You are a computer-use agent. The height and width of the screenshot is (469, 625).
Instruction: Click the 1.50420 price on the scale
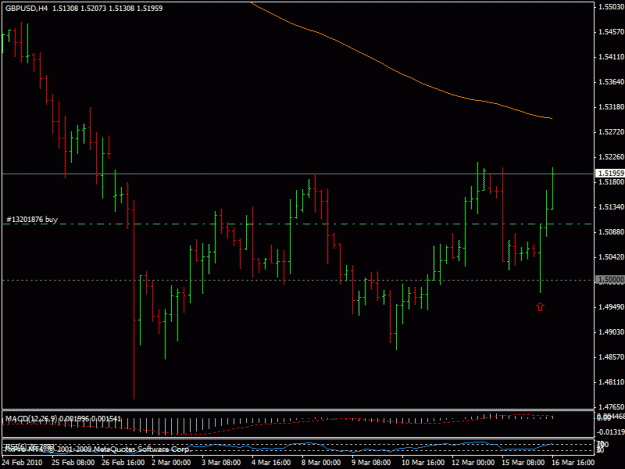611,257
